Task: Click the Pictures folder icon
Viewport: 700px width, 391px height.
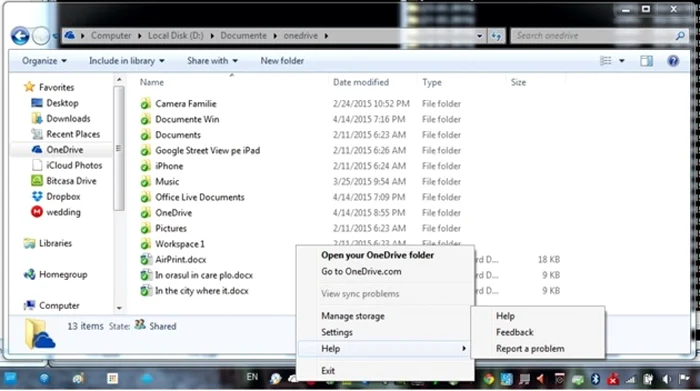Action: click(x=145, y=229)
